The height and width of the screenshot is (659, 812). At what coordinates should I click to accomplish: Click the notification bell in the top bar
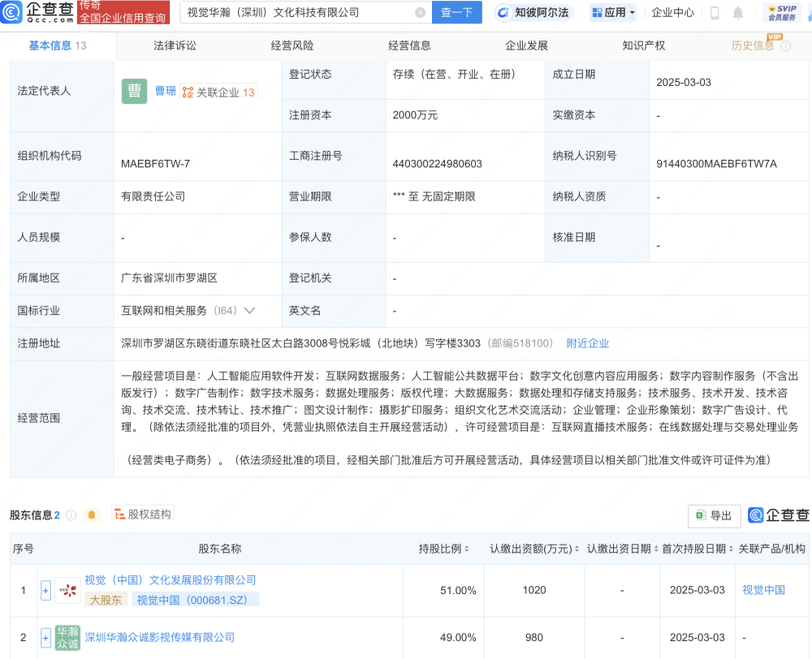click(x=738, y=13)
